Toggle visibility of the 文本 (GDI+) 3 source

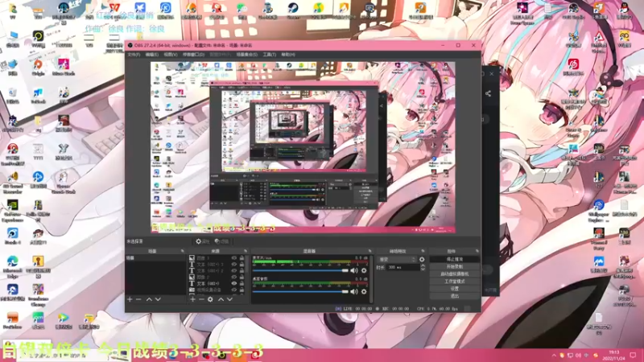[x=234, y=265]
